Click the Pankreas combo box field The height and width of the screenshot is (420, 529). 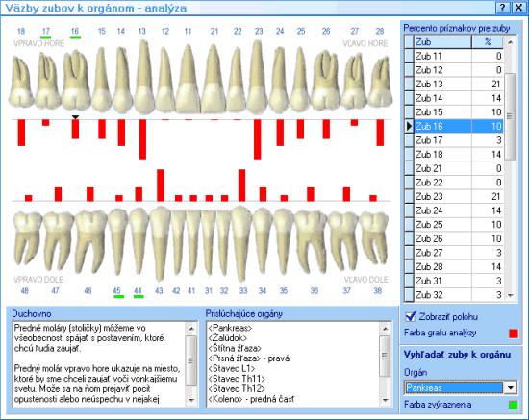point(453,387)
